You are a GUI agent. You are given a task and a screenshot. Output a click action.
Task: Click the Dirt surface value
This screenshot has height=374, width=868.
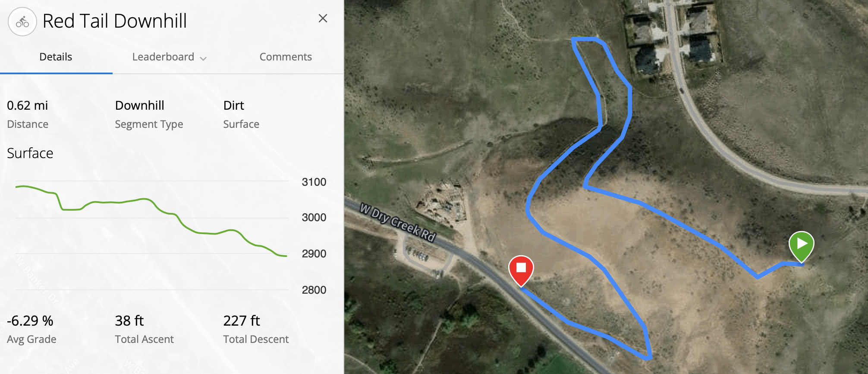pyautogui.click(x=234, y=105)
